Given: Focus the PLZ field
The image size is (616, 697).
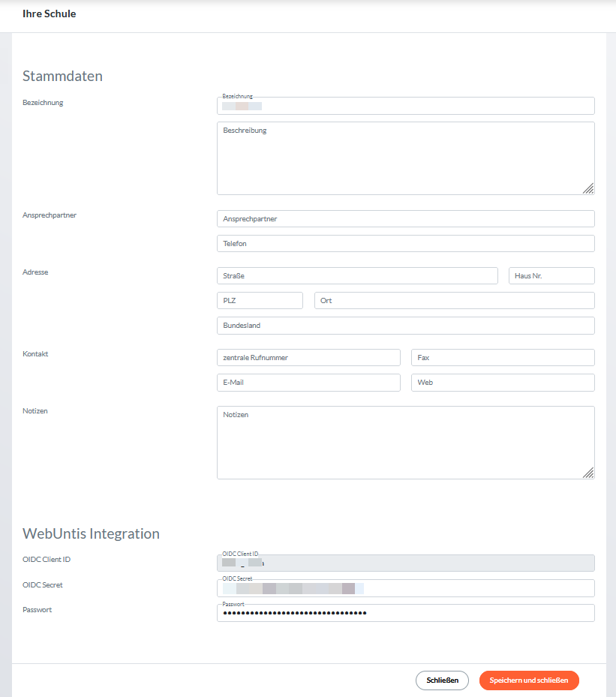Looking at the screenshot, I should coord(260,301).
